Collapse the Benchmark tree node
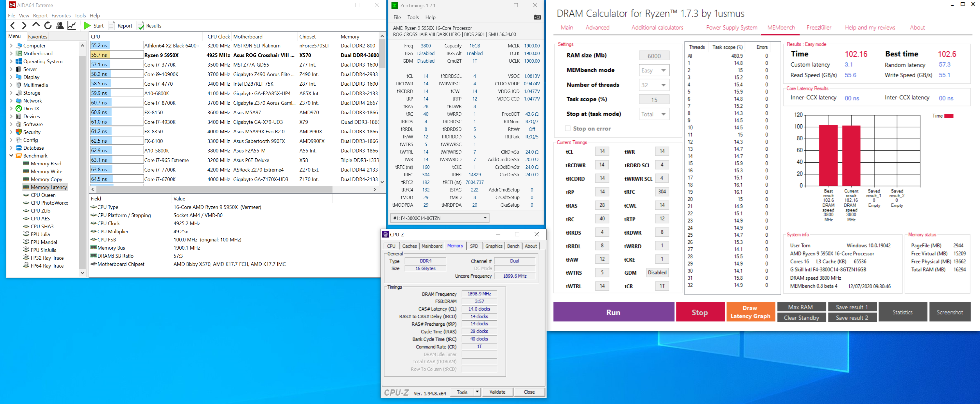 tap(11, 156)
